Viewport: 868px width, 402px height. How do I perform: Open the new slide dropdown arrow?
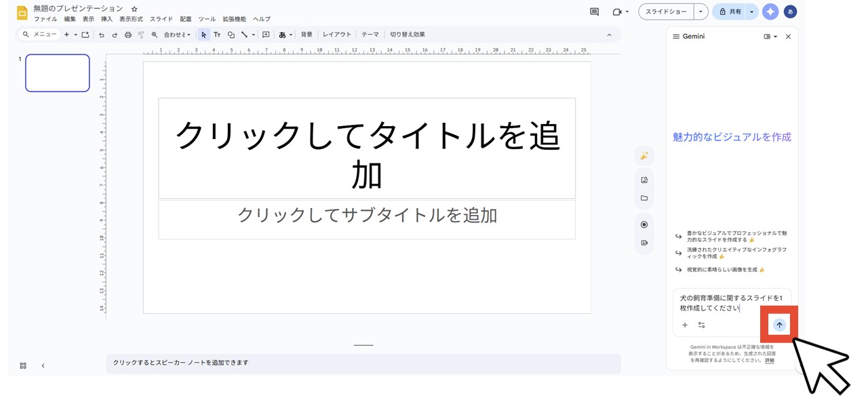coord(75,34)
